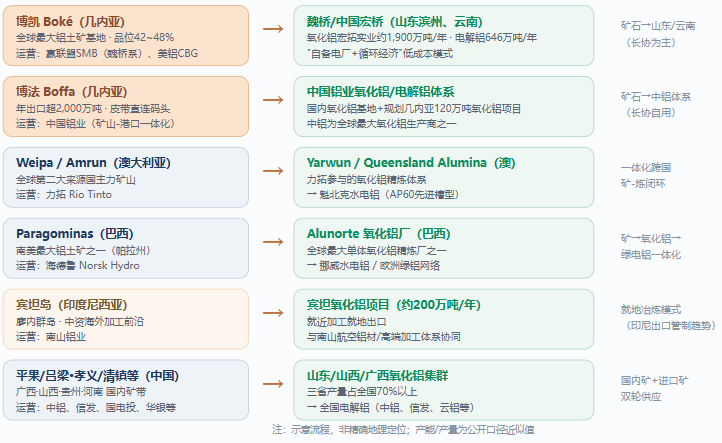Select the title 'Weipa / Amrun (澳大利亚)'

93,163
